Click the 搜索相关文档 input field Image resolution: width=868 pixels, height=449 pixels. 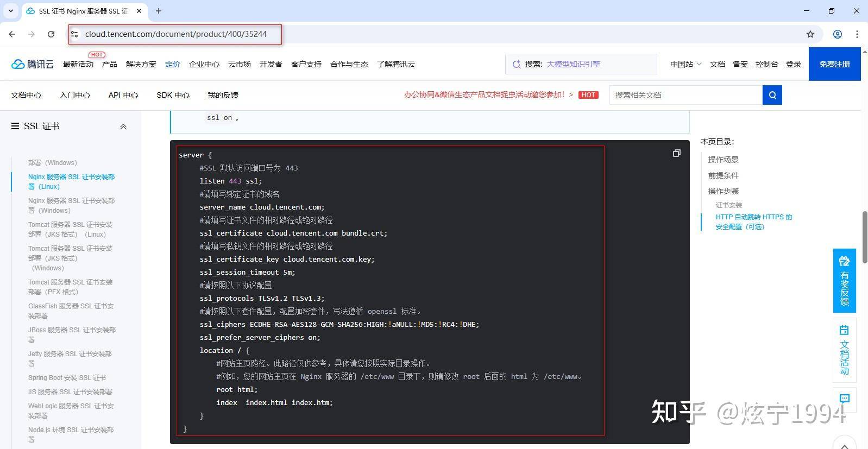pos(686,95)
